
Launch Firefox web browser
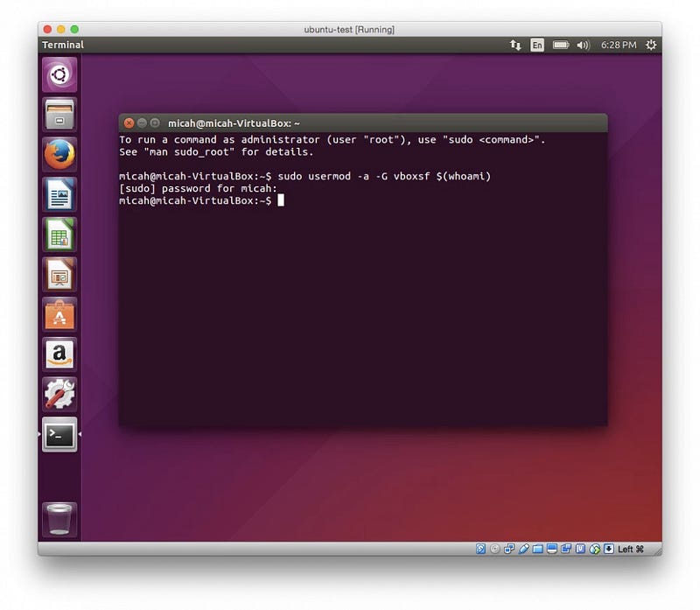pyautogui.click(x=59, y=155)
